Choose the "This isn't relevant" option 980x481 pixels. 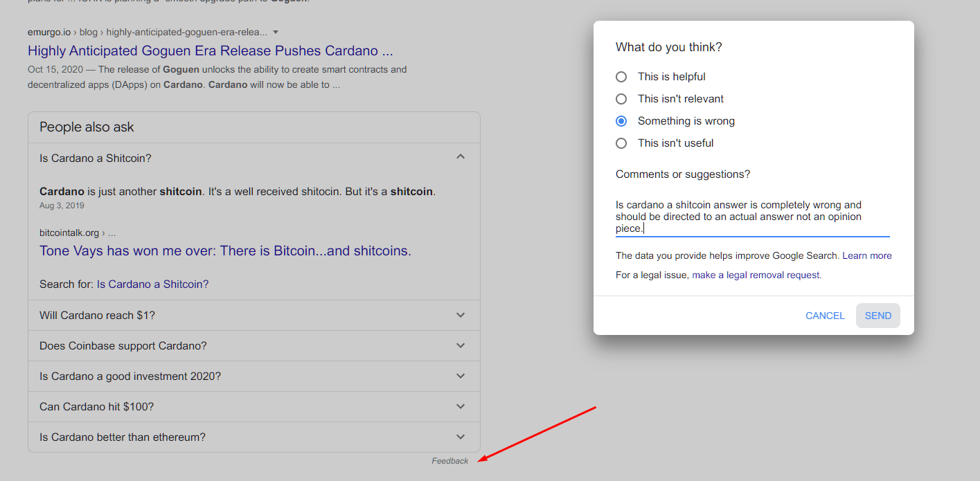(x=621, y=99)
